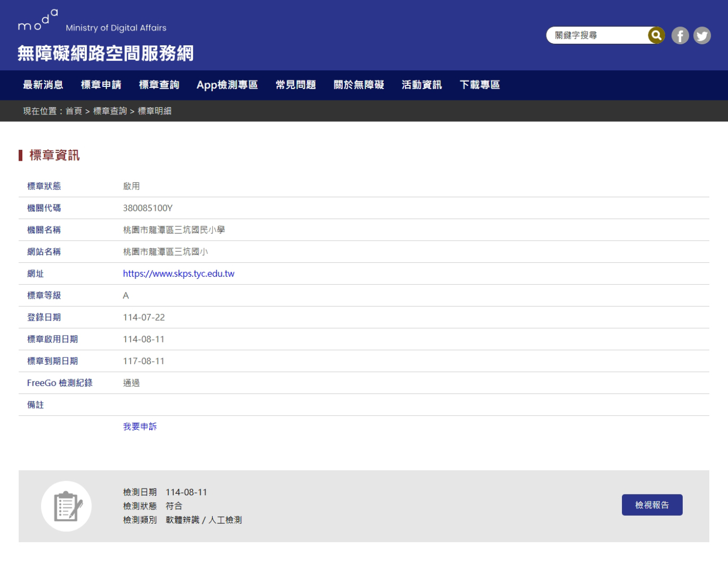Viewport: 728px width, 563px height.
Task: Click the 我要申訴 link
Action: 140,427
